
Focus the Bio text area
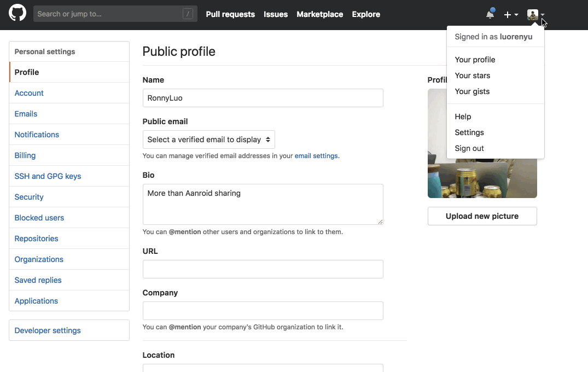(263, 204)
